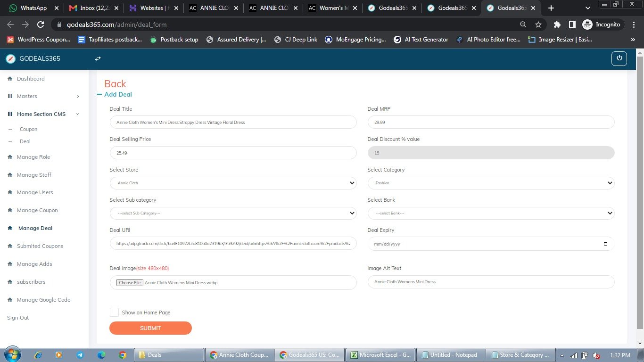The width and height of the screenshot is (644, 362).
Task: Click the network signal icon in tray
Action: click(574, 355)
